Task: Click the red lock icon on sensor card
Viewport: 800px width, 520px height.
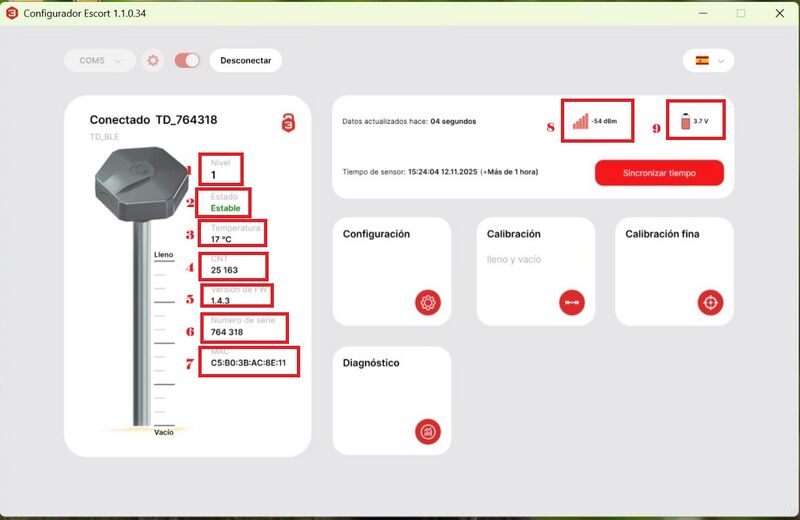Action: tap(288, 123)
